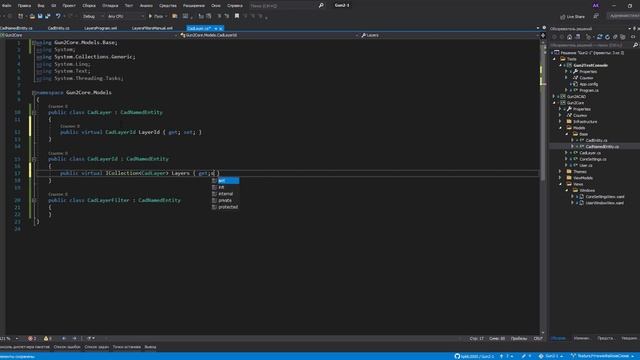Open the Сборка menu
The image size is (640, 360).
click(89, 6)
